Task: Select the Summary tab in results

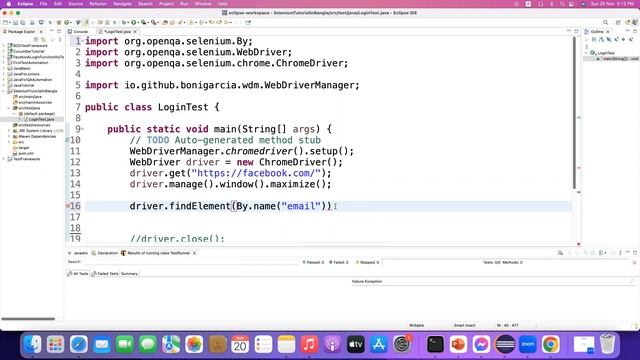Action: (129, 274)
